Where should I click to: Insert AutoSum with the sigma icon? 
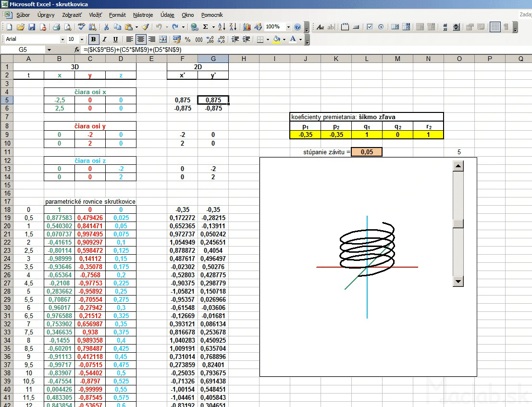(205, 27)
